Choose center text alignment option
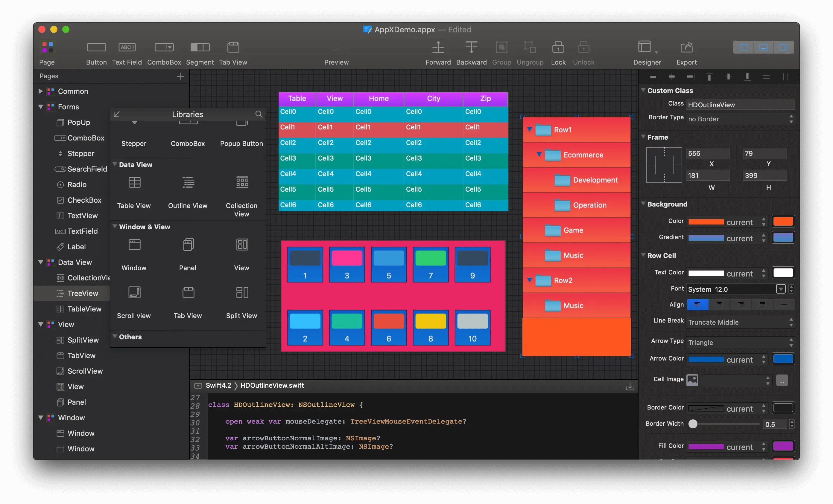The width and height of the screenshot is (833, 504). tap(719, 305)
